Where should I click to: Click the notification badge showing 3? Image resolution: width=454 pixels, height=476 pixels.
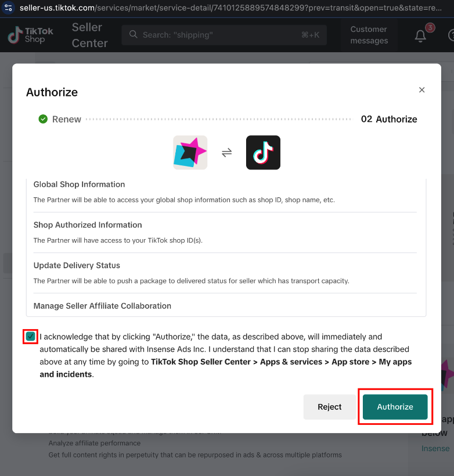[x=430, y=28]
